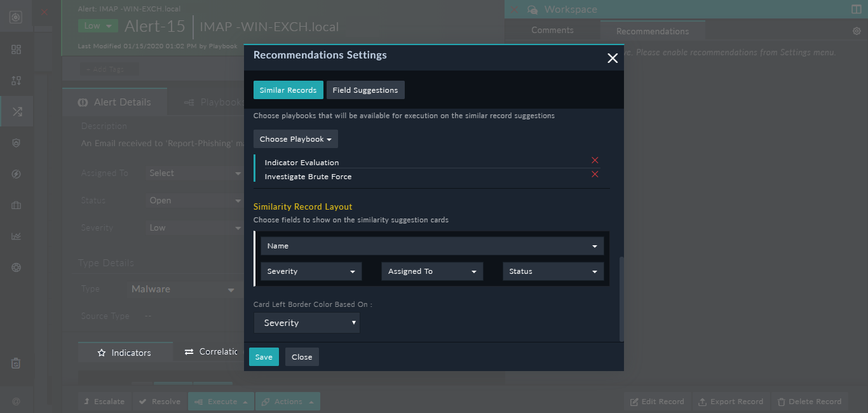868x413 pixels.
Task: Open the Dashboard grid icon in sidebar
Action: (x=16, y=49)
